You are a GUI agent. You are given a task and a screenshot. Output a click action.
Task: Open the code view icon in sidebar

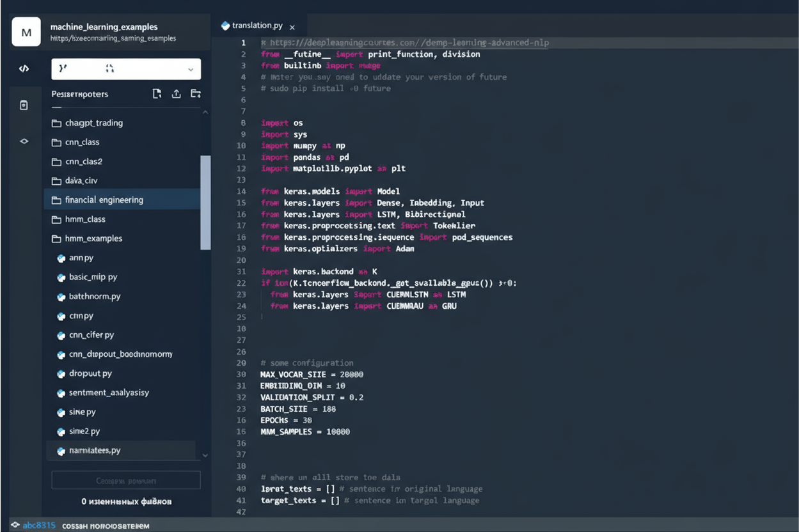tap(24, 68)
